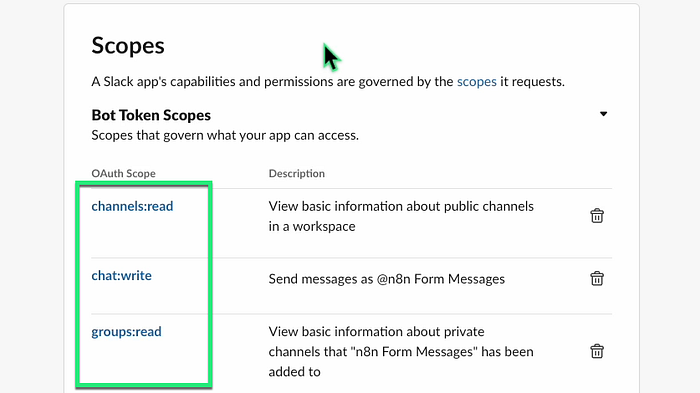Delete the groups:read scope
700x393 pixels.
click(597, 351)
